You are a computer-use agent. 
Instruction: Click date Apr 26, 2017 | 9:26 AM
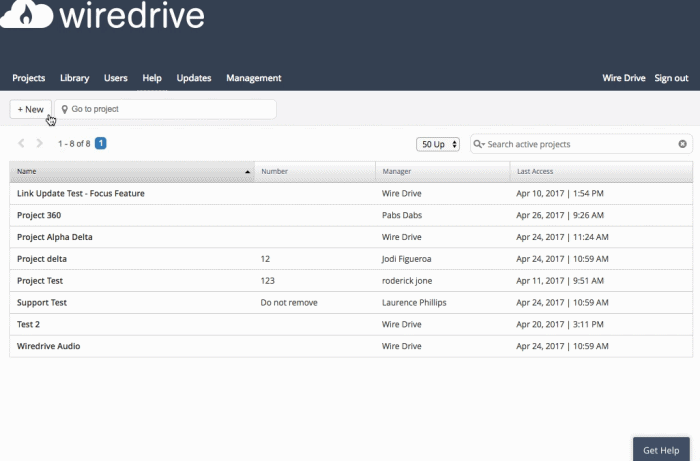point(560,215)
